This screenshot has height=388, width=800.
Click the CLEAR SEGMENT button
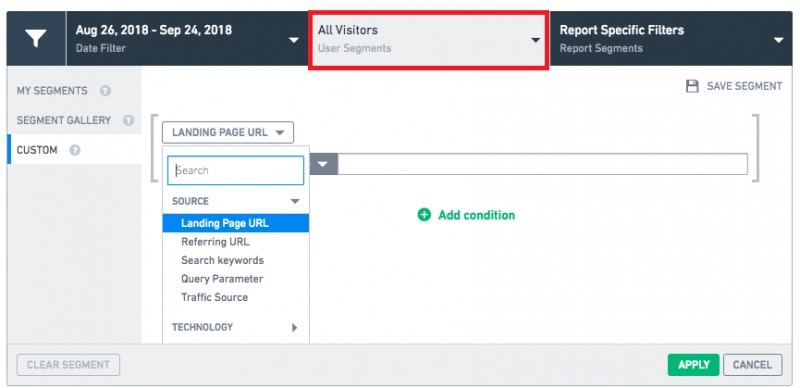[68, 365]
